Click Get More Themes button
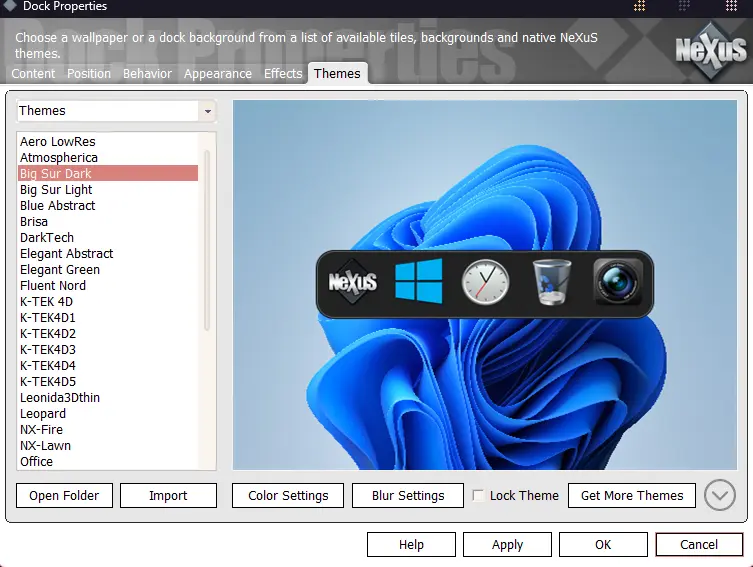753x567 pixels. click(x=632, y=495)
